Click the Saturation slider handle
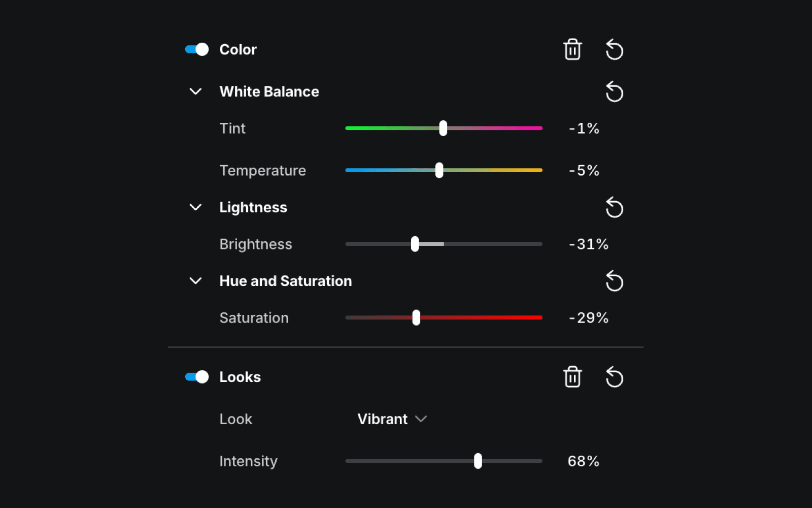The image size is (812, 508). tap(416, 317)
